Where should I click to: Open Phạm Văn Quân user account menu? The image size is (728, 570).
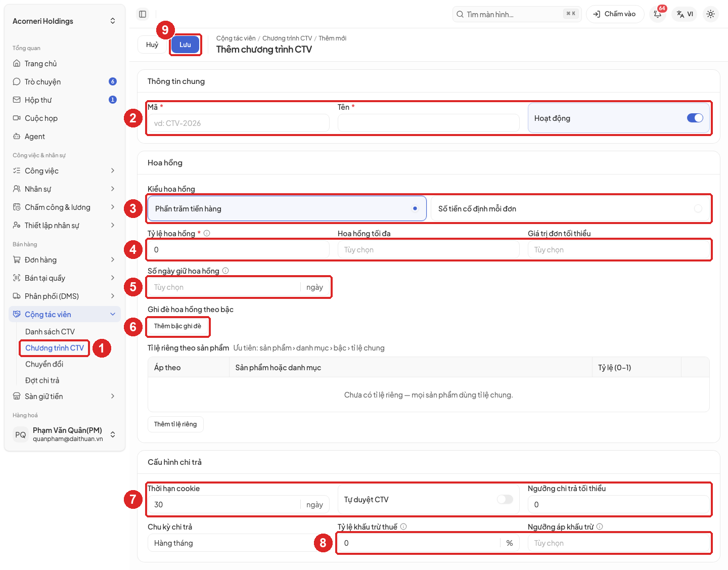coord(65,434)
